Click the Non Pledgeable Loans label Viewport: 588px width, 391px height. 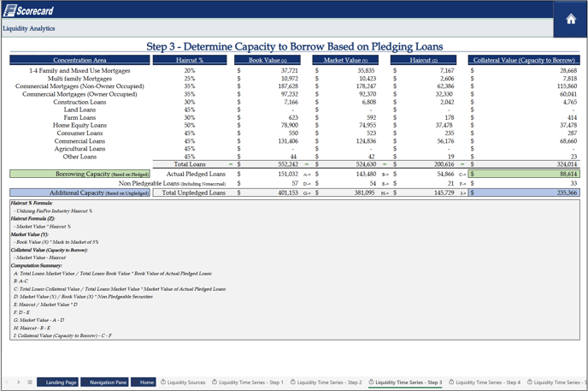coord(172,183)
